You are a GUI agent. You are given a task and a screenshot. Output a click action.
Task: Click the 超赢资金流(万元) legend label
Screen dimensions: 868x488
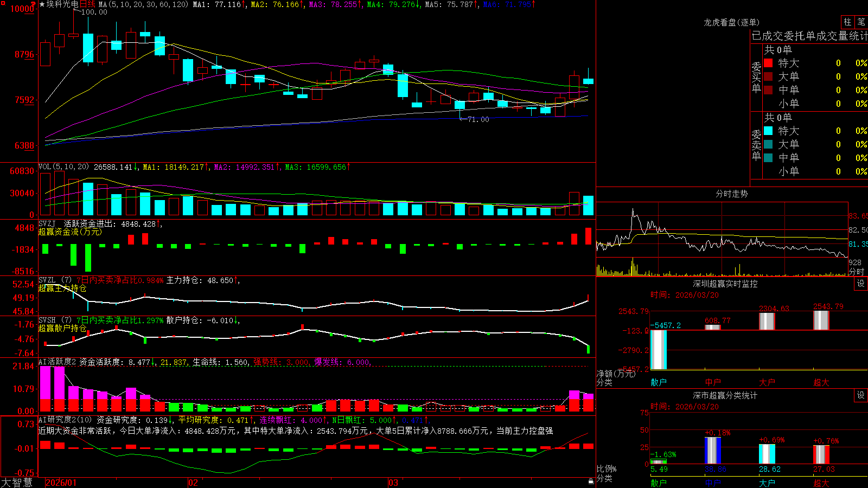(70, 232)
